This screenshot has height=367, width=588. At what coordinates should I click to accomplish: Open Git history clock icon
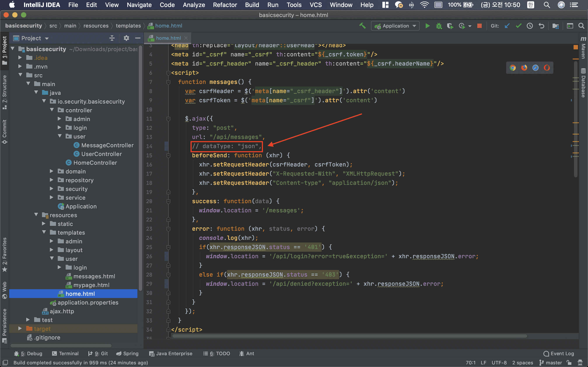(x=530, y=26)
